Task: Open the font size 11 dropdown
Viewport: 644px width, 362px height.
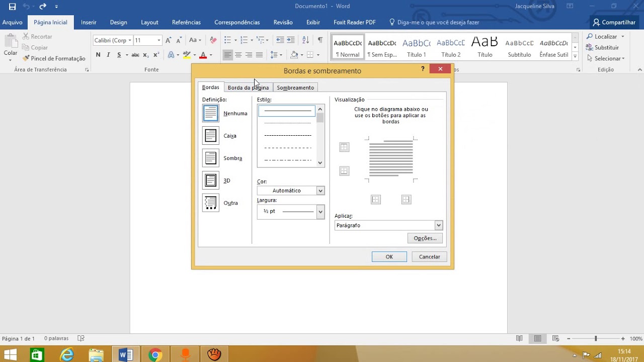Action: tap(159, 40)
